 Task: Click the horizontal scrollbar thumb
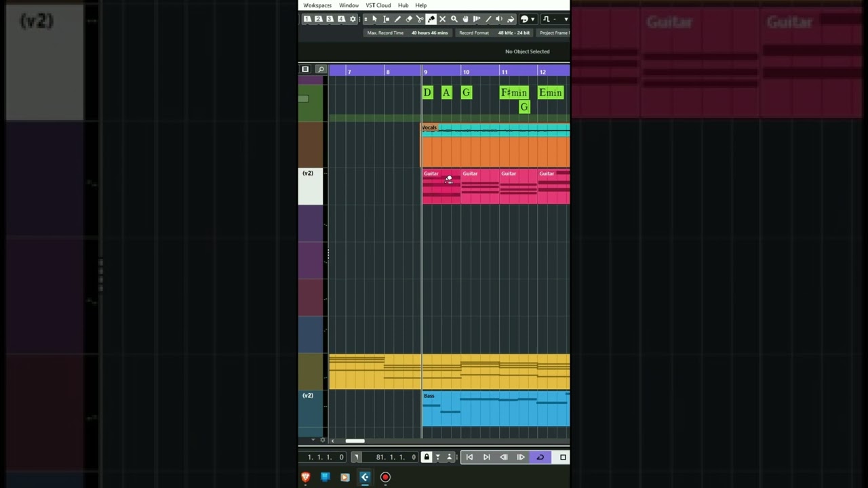click(355, 441)
